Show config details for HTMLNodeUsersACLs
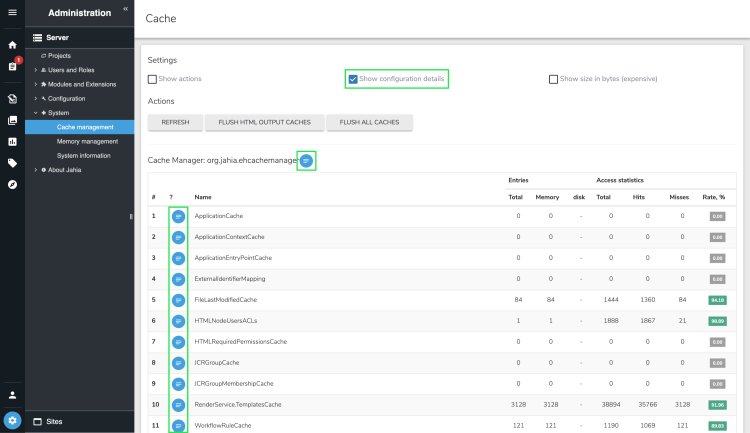Image resolution: width=750 pixels, height=433 pixels. tap(178, 321)
